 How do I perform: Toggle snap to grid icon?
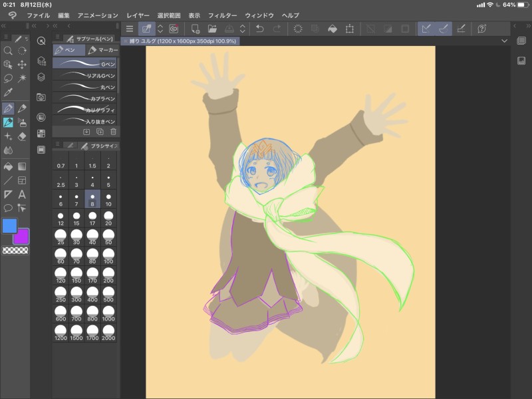pyautogui.click(x=462, y=29)
